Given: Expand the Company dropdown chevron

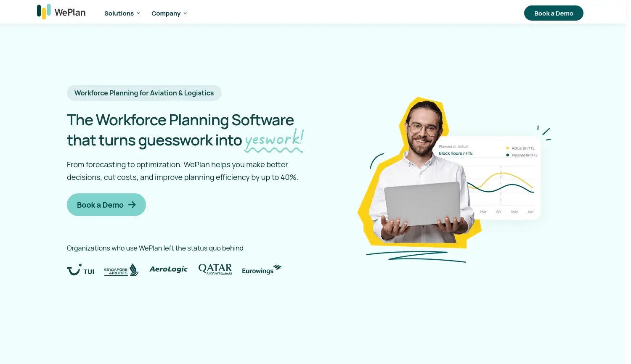Looking at the screenshot, I should [x=185, y=13].
